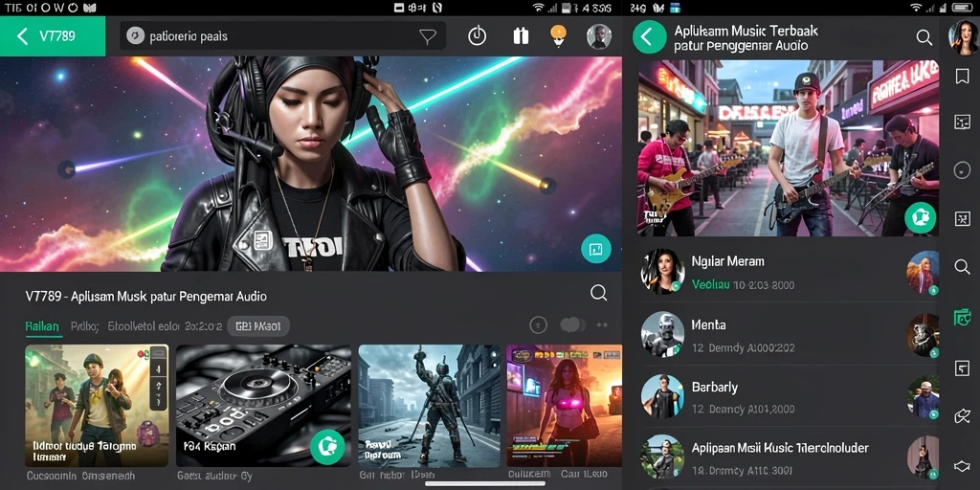Open the dancing people thumbnail
980x490 pixels.
tap(97, 406)
